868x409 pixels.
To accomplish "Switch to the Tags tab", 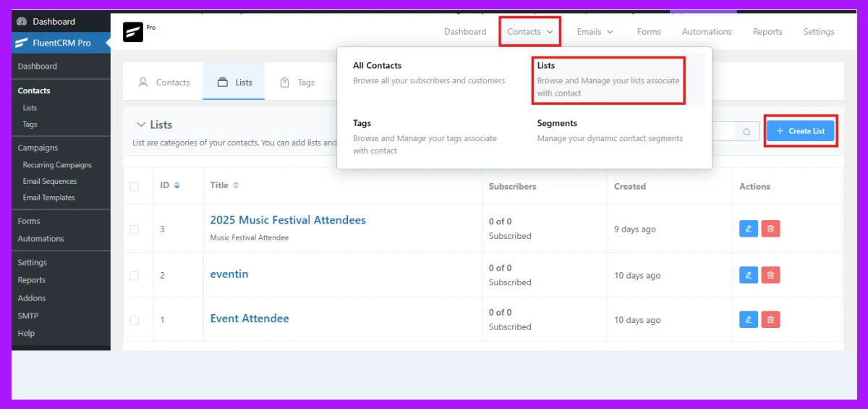I will [297, 82].
